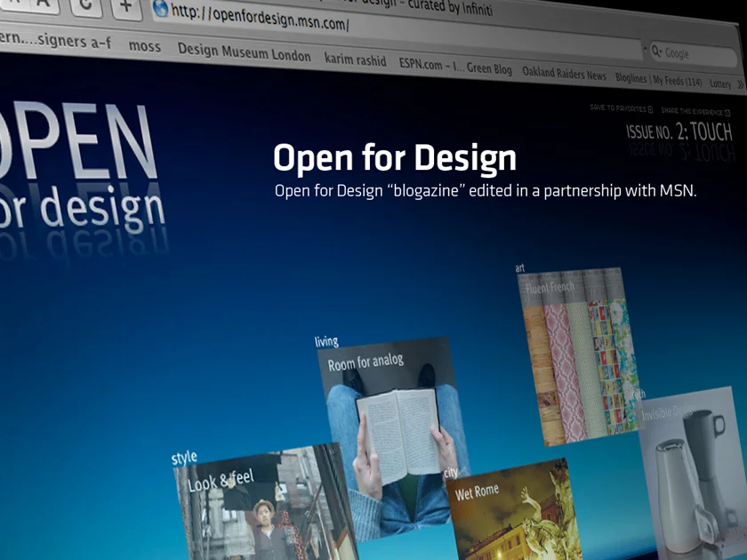Open the Bloglines My Feeds bookmark

click(x=658, y=80)
